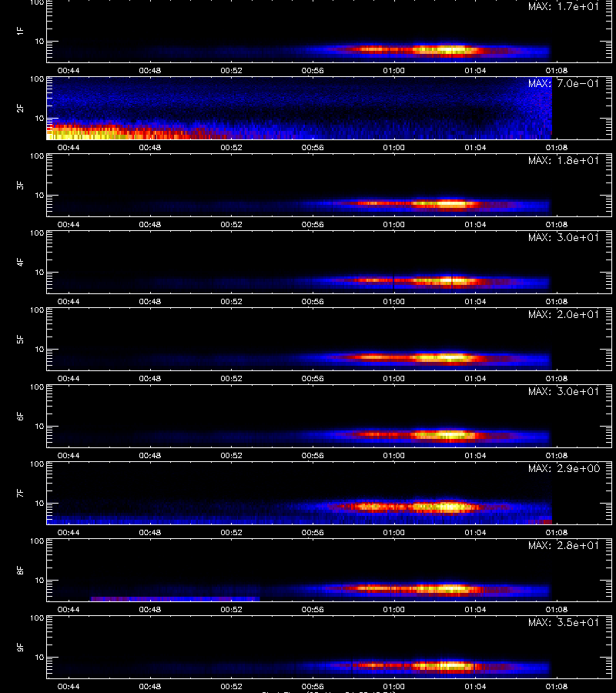Click the '00:48' tick label below panel 6F
Image resolution: width=616 pixels, height=693 pixels.
(150, 455)
